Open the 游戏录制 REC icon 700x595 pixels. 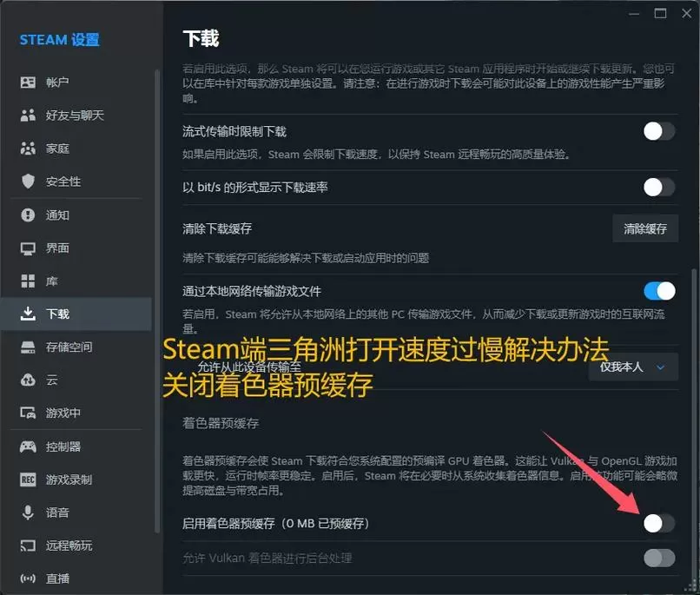pyautogui.click(x=28, y=479)
